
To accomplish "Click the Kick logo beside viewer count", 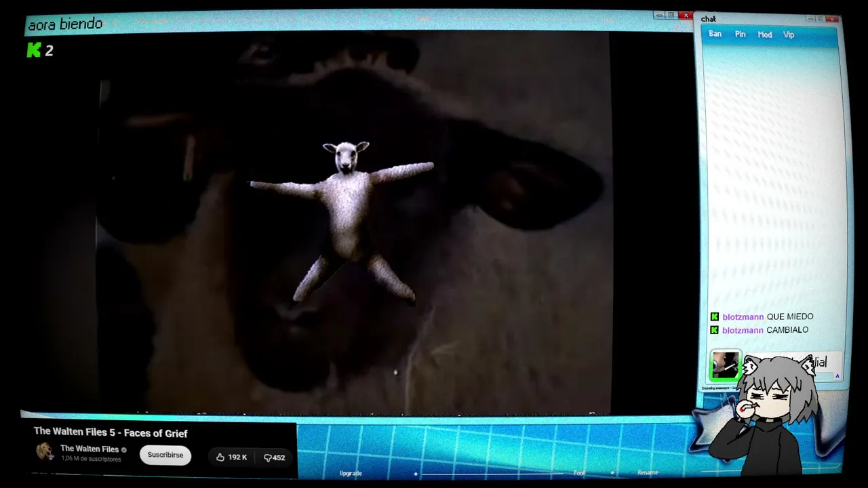I will 34,50.
